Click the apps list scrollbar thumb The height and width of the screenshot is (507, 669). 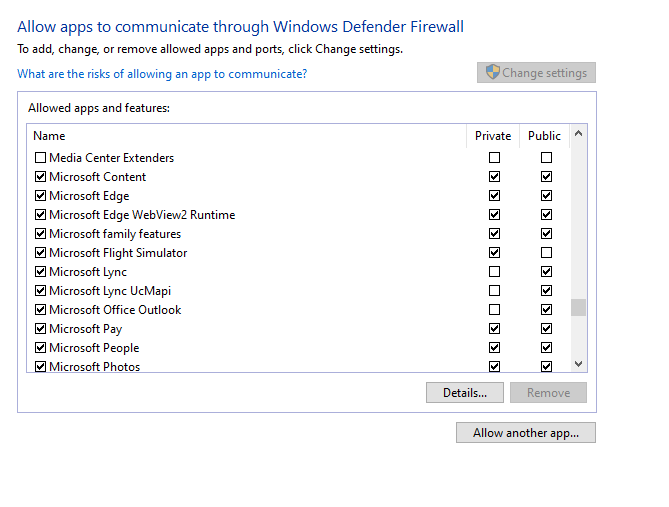(579, 307)
